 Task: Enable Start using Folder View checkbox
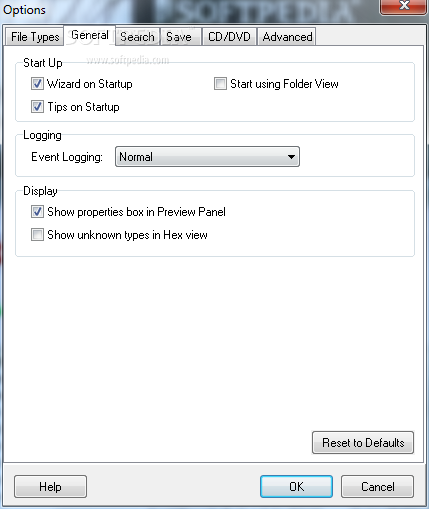click(x=220, y=84)
